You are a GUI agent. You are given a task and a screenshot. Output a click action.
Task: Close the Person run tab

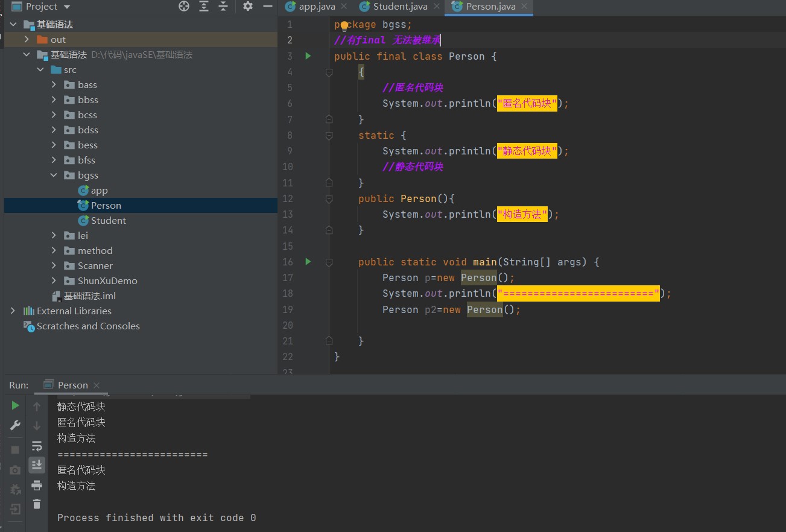click(97, 385)
